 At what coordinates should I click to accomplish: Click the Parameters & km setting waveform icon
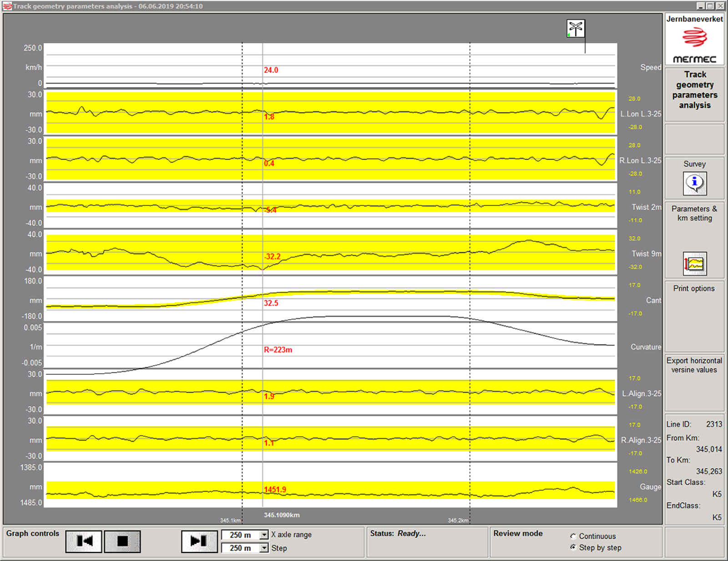(x=695, y=263)
